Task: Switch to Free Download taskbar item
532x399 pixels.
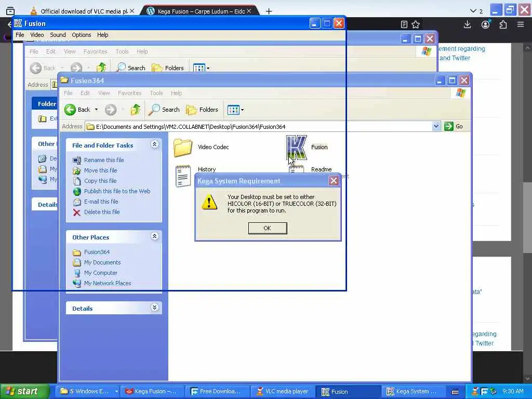Action: coord(217,392)
